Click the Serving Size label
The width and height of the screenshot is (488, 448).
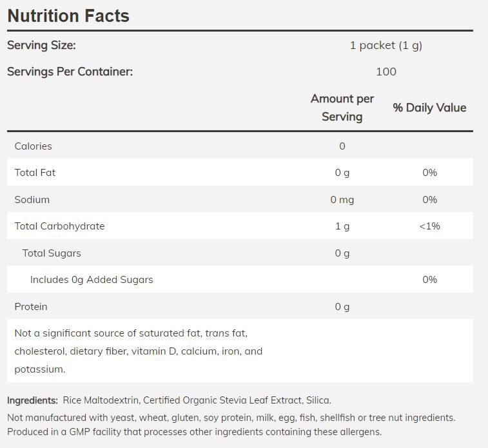(x=41, y=45)
